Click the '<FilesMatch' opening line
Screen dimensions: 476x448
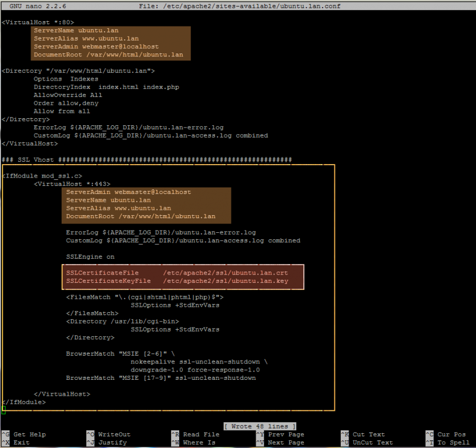(145, 297)
